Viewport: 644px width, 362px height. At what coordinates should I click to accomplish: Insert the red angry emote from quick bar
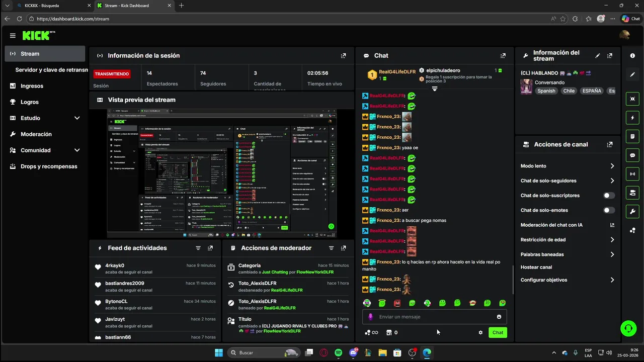397,303
